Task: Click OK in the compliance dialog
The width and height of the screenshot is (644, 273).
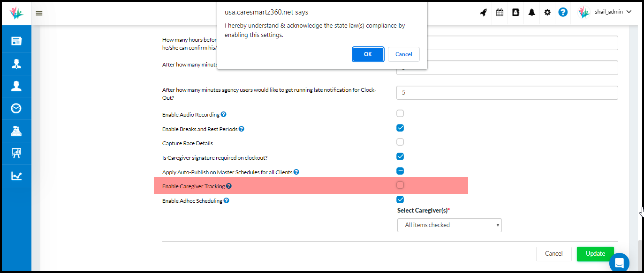Action: click(x=368, y=54)
